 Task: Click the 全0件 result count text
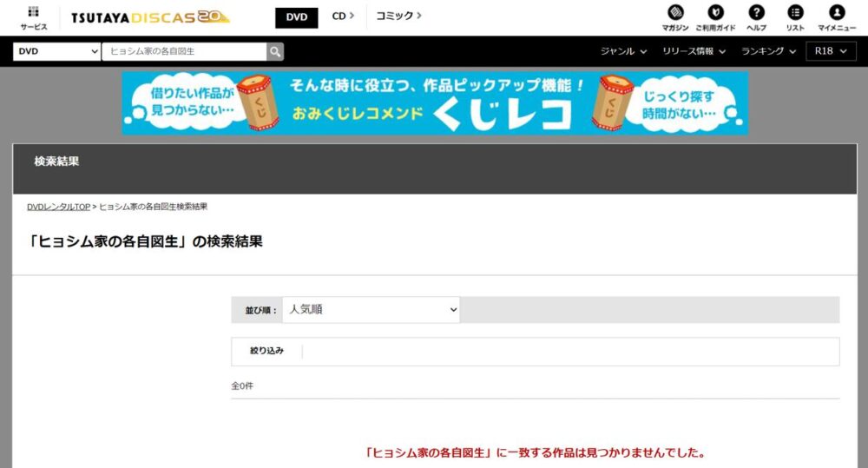(242, 386)
